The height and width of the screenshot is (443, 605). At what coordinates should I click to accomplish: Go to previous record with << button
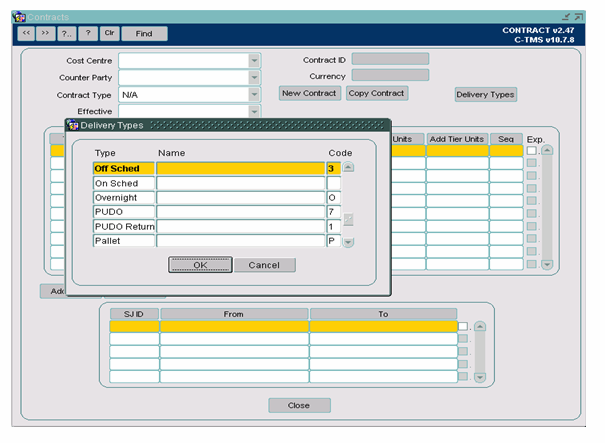pyautogui.click(x=26, y=34)
